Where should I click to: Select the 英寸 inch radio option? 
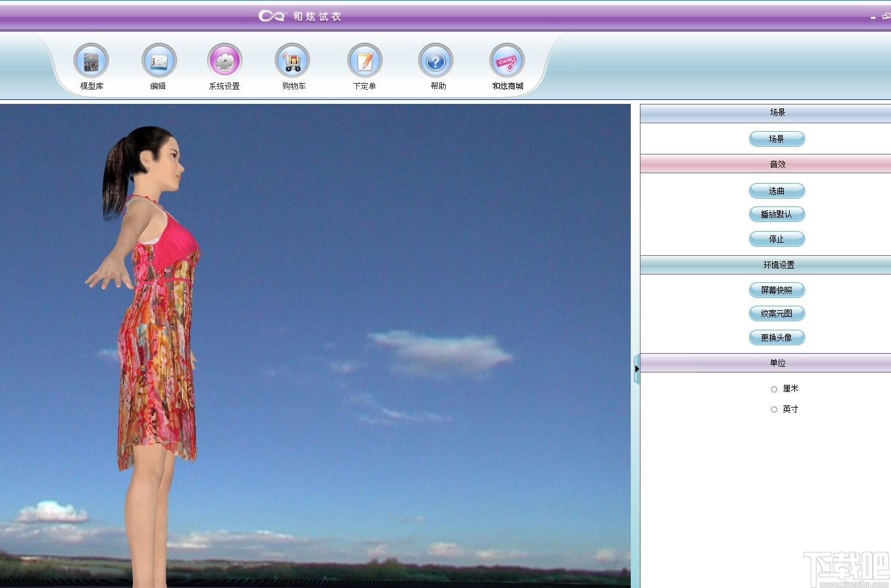[774, 410]
